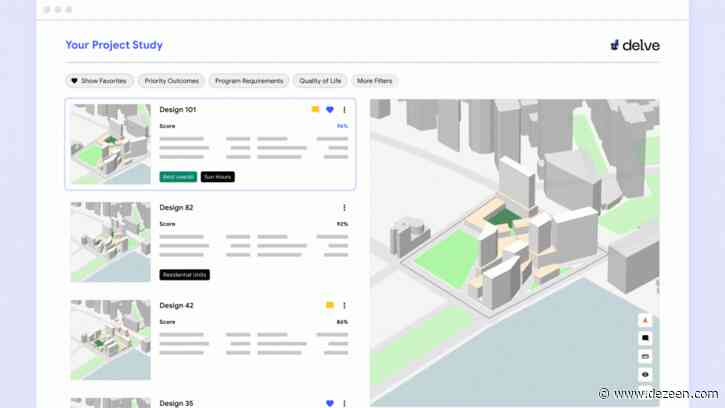
Task: Click the Design 42 title
Action: [177, 305]
